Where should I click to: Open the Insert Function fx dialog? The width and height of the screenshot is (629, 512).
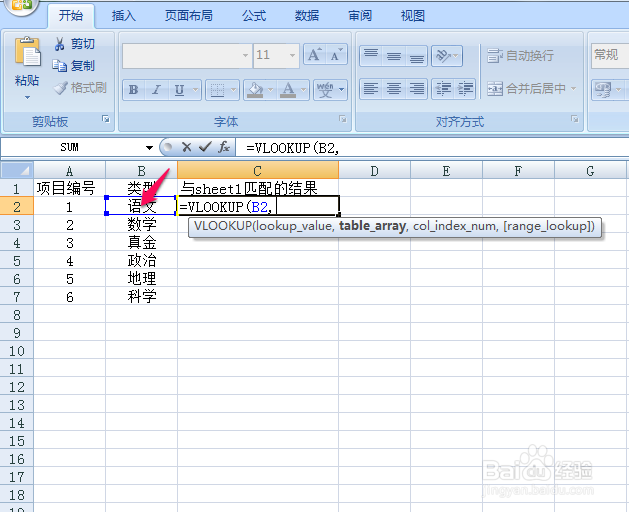(224, 147)
